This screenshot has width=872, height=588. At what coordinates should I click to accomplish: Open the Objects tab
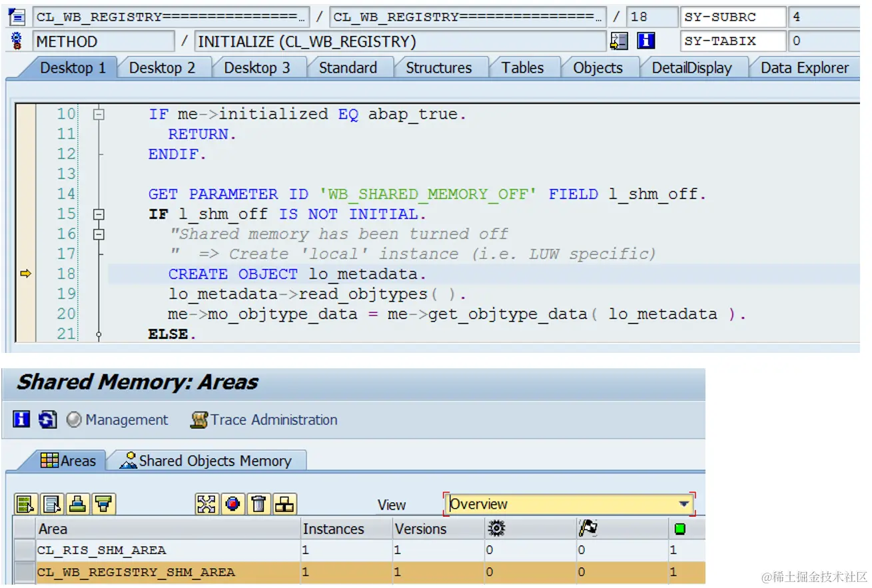coord(598,68)
